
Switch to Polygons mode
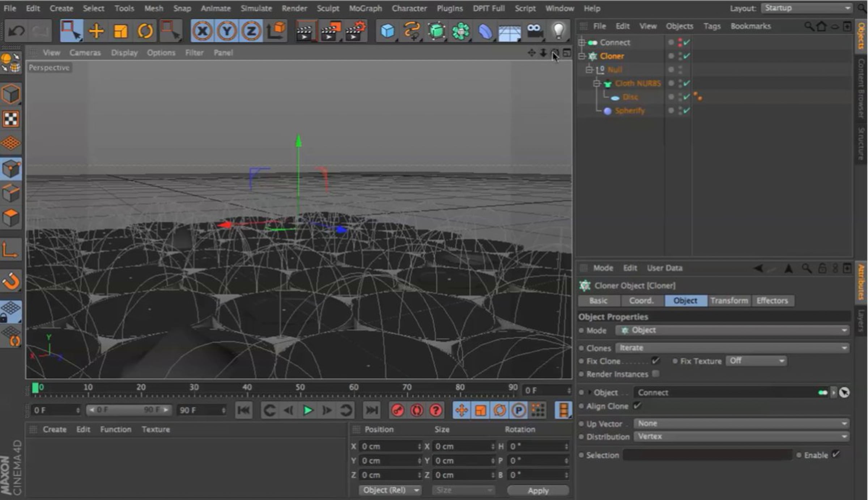(11, 218)
